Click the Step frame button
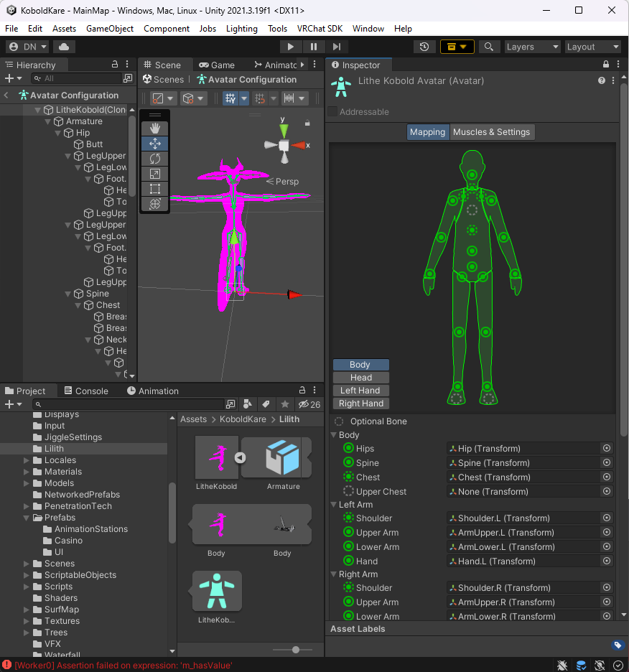 coord(337,47)
